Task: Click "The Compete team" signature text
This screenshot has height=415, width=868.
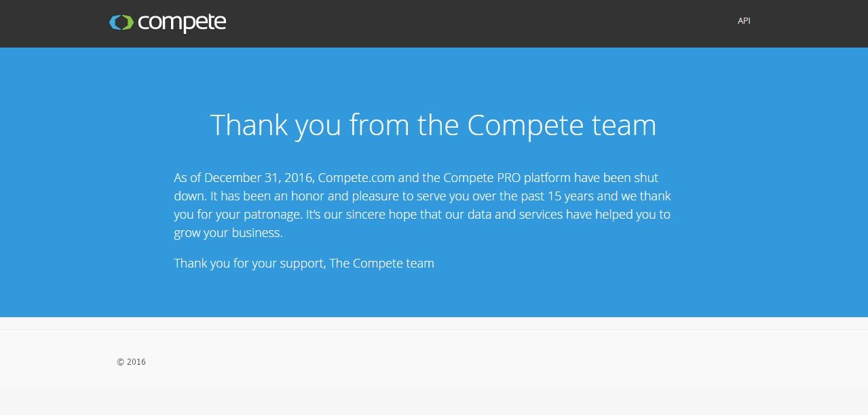Action: tap(382, 264)
